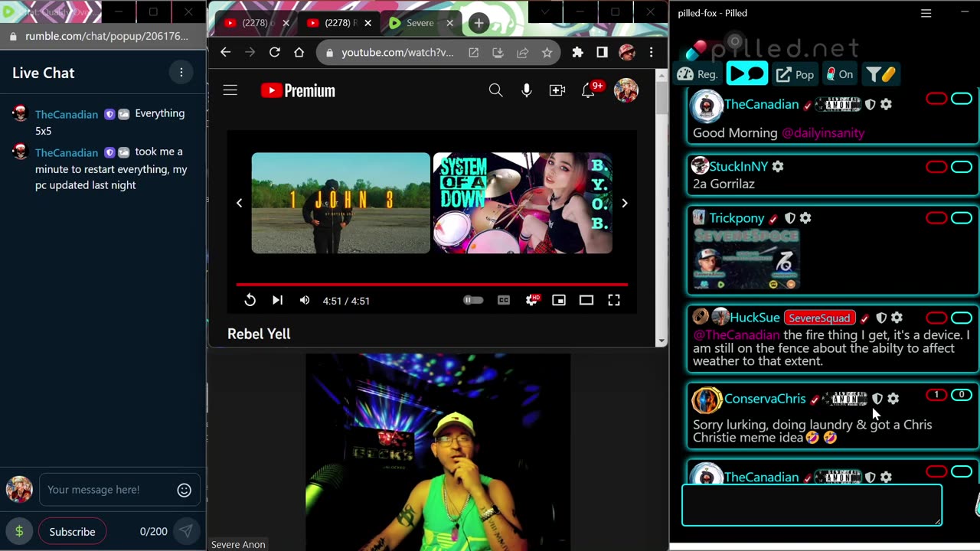Image resolution: width=980 pixels, height=551 pixels.
Task: Open Chrome three-dot menu
Action: (651, 52)
